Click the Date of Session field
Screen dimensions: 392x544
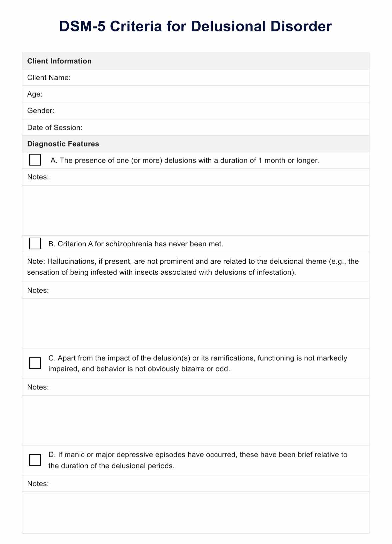tap(217, 127)
